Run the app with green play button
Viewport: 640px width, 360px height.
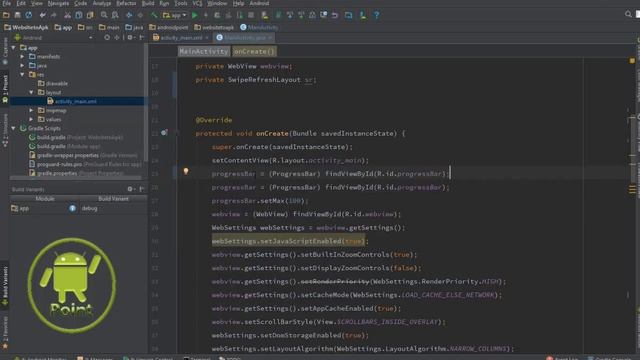(x=195, y=15)
